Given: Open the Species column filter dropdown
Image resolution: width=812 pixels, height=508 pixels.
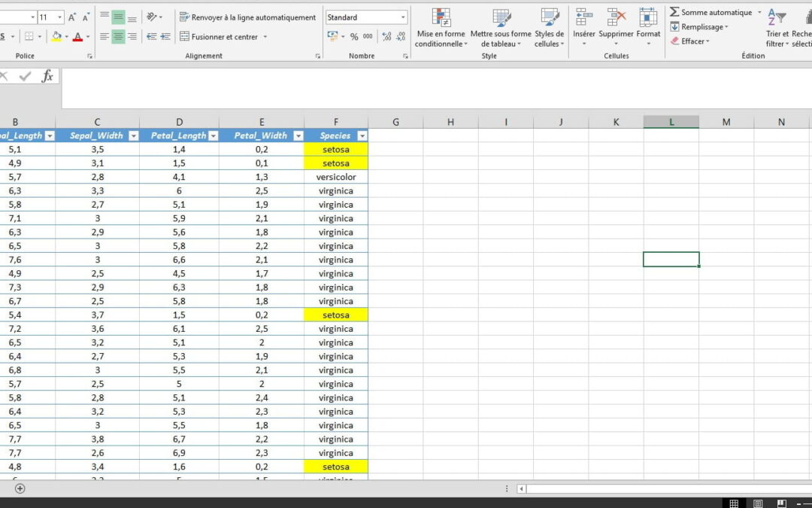Looking at the screenshot, I should coord(362,135).
